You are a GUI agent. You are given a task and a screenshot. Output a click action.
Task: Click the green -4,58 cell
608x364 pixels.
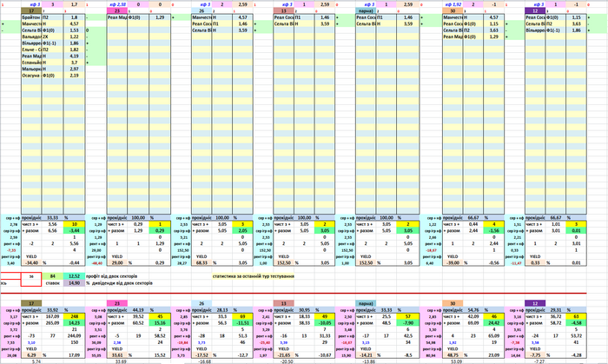tap(576, 323)
